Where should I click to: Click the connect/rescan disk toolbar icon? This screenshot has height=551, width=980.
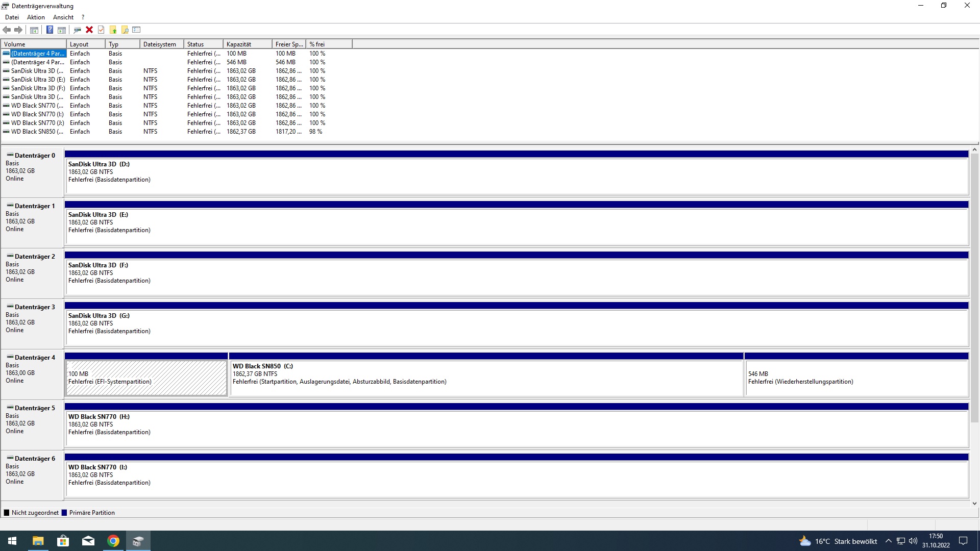[77, 30]
